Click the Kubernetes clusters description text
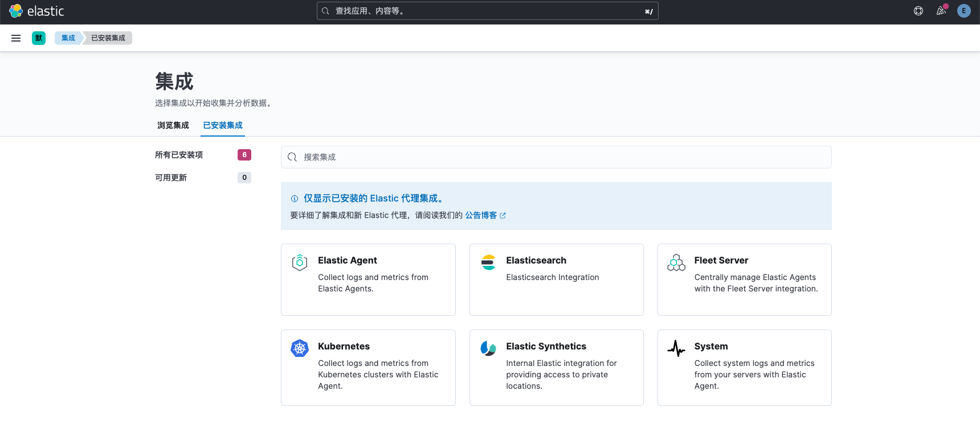The image size is (980, 436). [x=378, y=375]
